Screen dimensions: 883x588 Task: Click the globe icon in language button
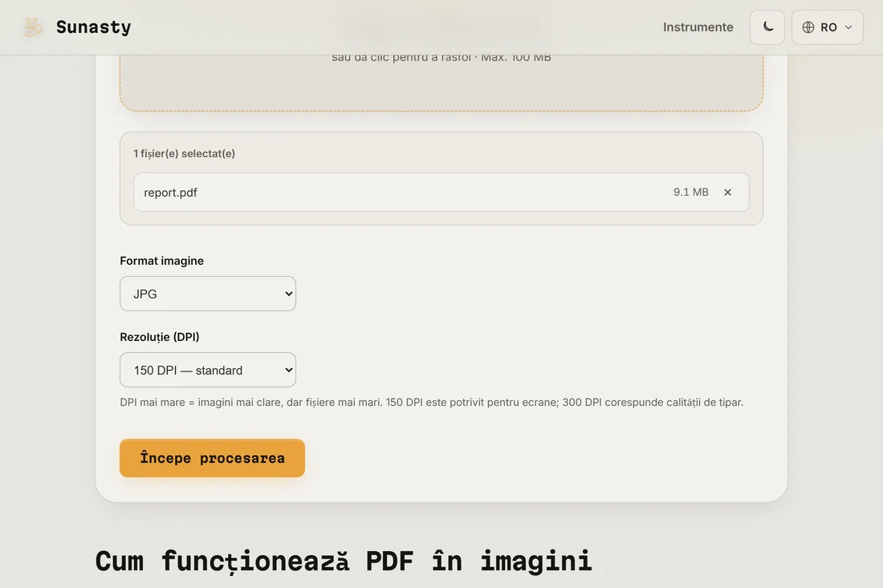[x=808, y=27]
